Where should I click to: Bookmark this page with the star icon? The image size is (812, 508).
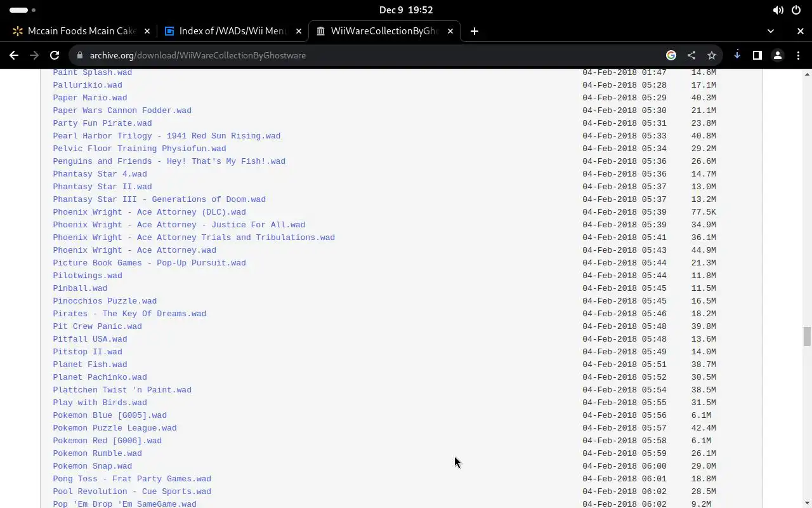point(712,55)
